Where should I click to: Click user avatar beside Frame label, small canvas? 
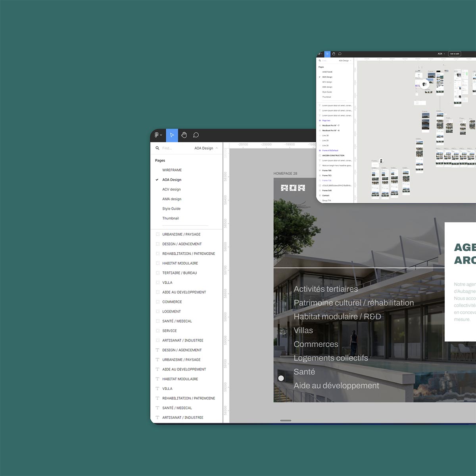pyautogui.click(x=381, y=161)
